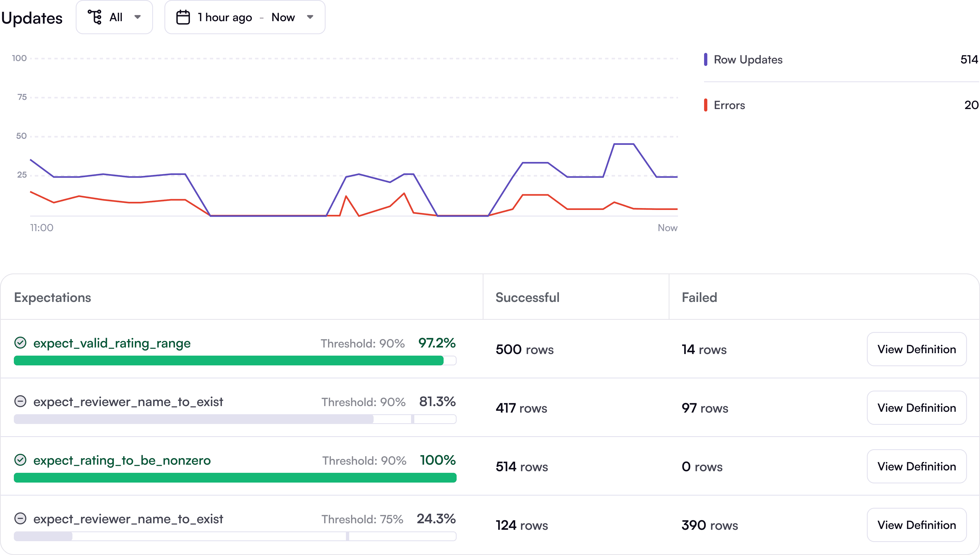Click the Successful column header
This screenshot has width=980, height=555.
527,297
